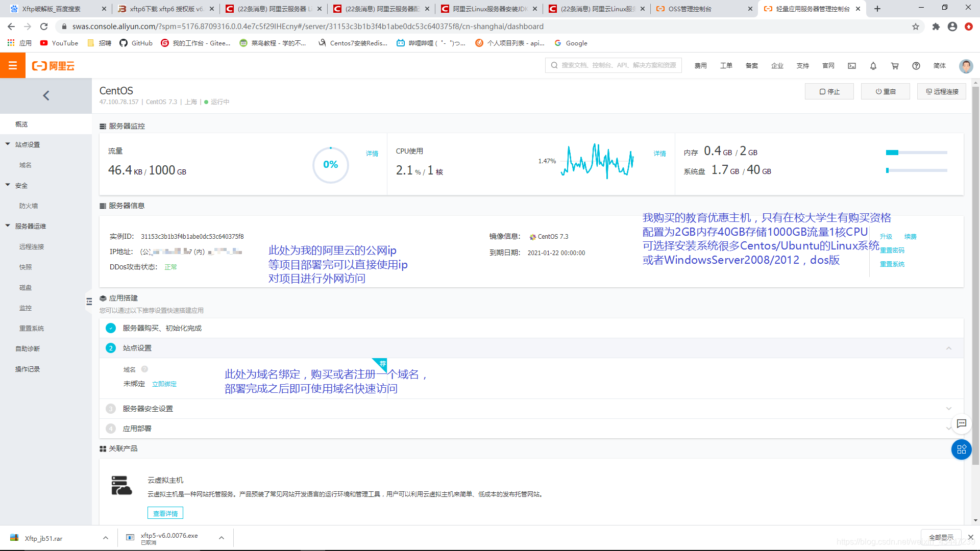This screenshot has height=551, width=980.
Task: Click the 重启 restart button
Action: coord(885,92)
